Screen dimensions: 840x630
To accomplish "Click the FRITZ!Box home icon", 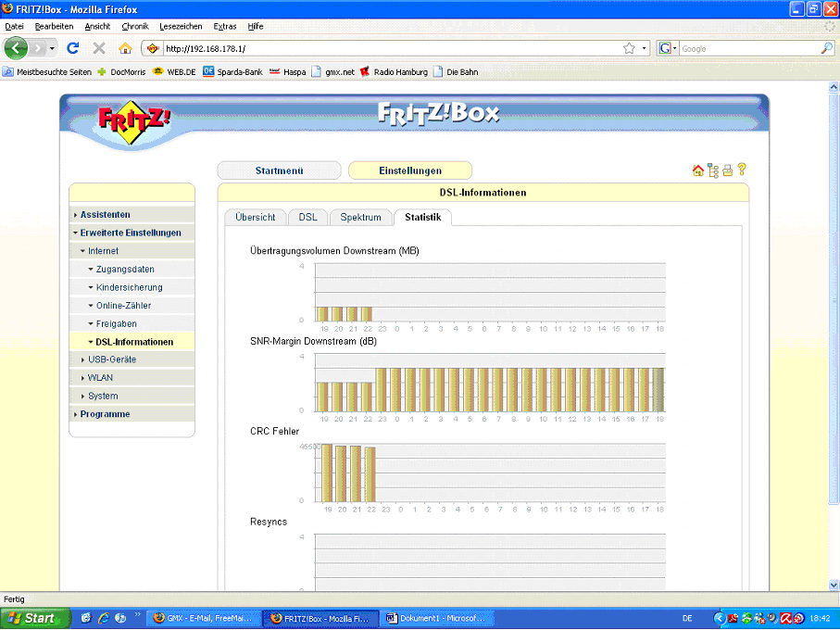I will 697,170.
